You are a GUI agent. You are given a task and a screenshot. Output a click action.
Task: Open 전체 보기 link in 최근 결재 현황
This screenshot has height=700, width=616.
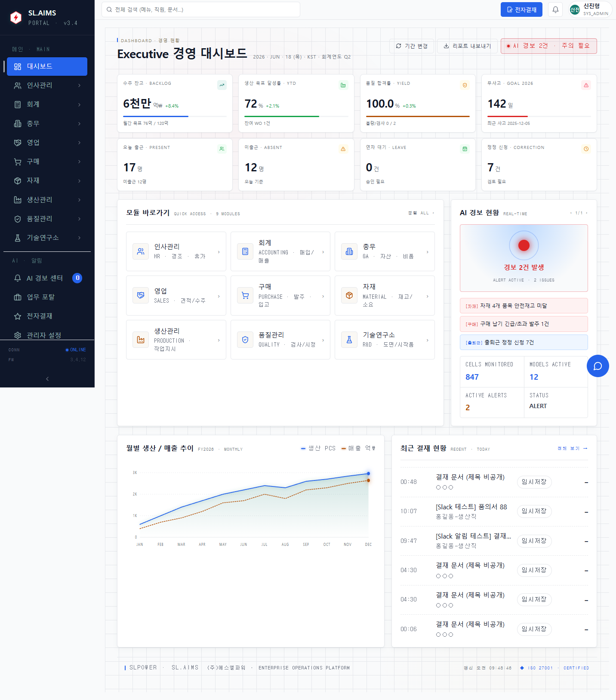tap(573, 449)
